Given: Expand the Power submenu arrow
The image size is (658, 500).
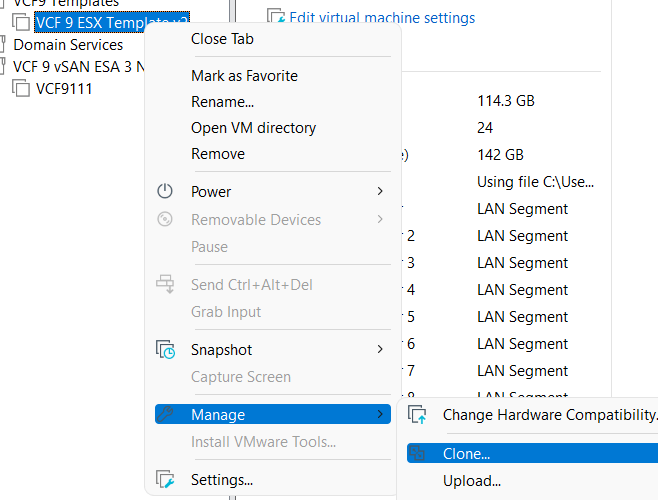Looking at the screenshot, I should pyautogui.click(x=380, y=191).
